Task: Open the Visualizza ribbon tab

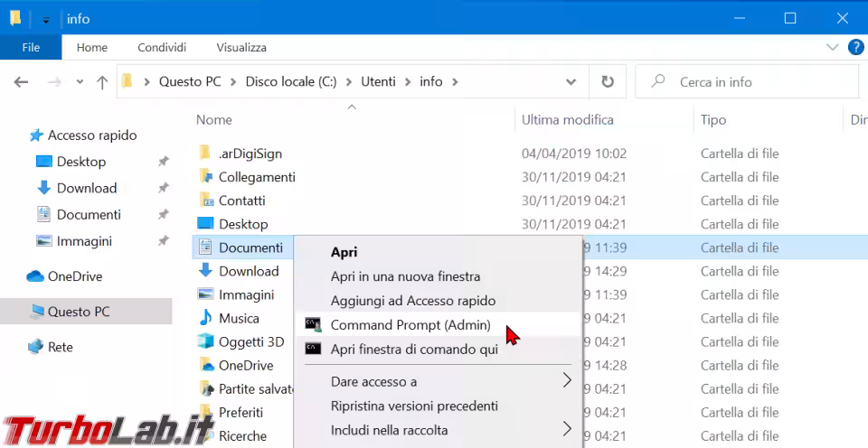Action: coord(241,48)
